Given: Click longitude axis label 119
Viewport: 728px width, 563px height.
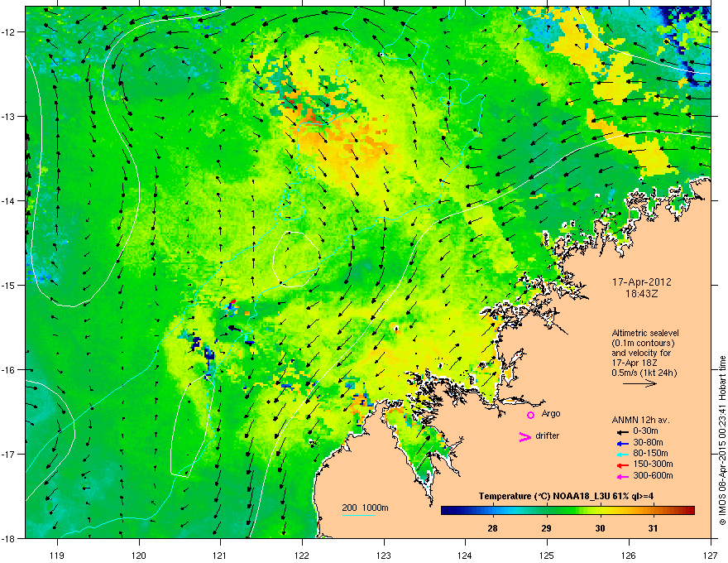Looking at the screenshot, I should (57, 555).
